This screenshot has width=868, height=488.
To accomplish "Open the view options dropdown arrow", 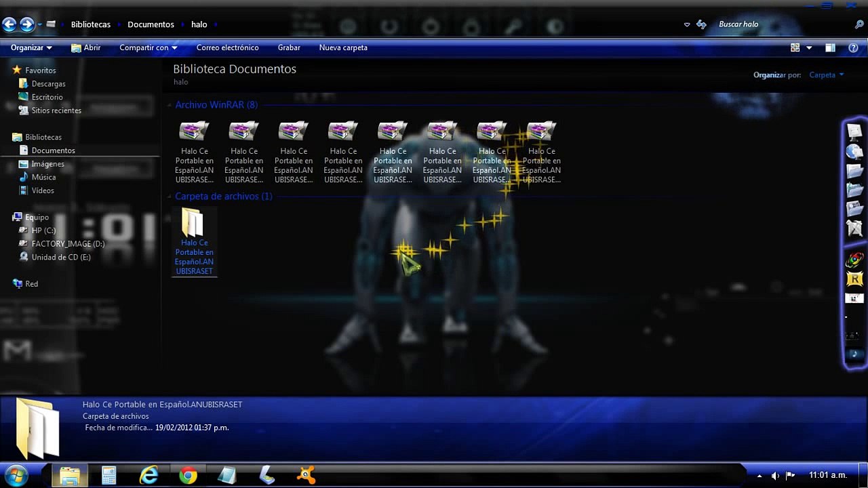I will (x=809, y=47).
